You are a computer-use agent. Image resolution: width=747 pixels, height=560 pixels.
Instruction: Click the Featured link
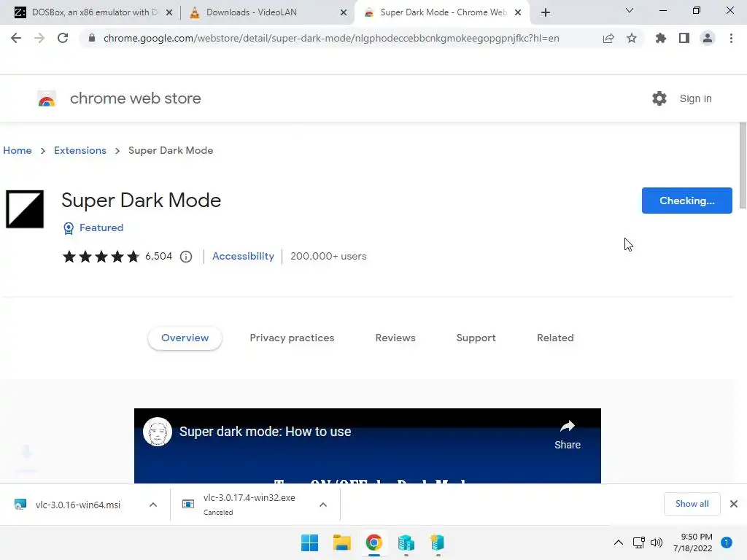pos(101,228)
